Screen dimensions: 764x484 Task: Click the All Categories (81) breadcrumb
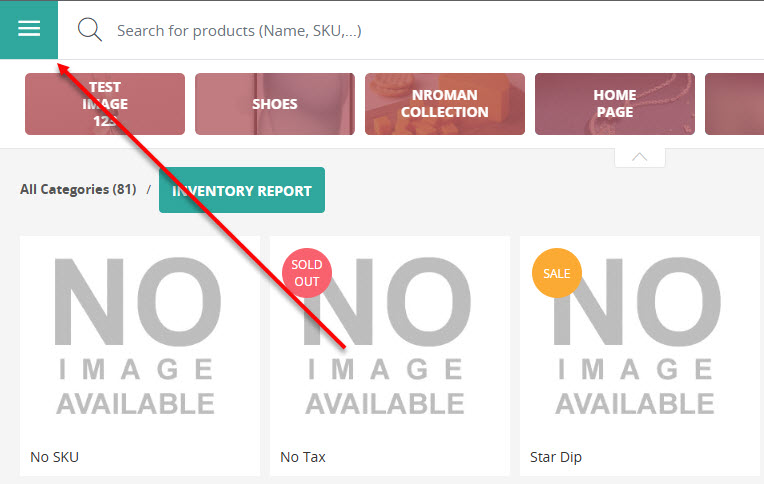coord(78,189)
